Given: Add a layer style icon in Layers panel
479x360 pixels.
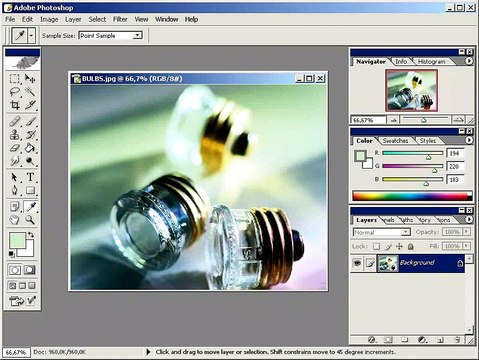Looking at the screenshot, I should tap(371, 340).
